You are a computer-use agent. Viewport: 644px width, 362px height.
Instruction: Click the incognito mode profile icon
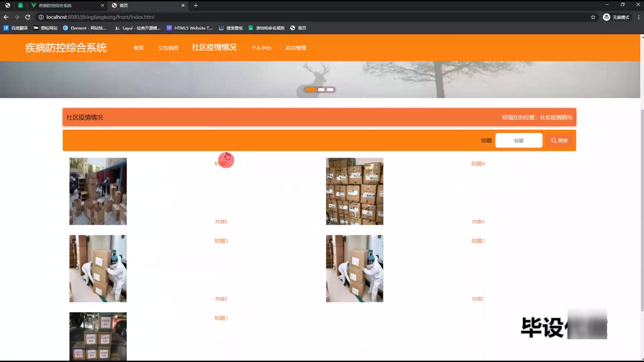pyautogui.click(x=606, y=17)
